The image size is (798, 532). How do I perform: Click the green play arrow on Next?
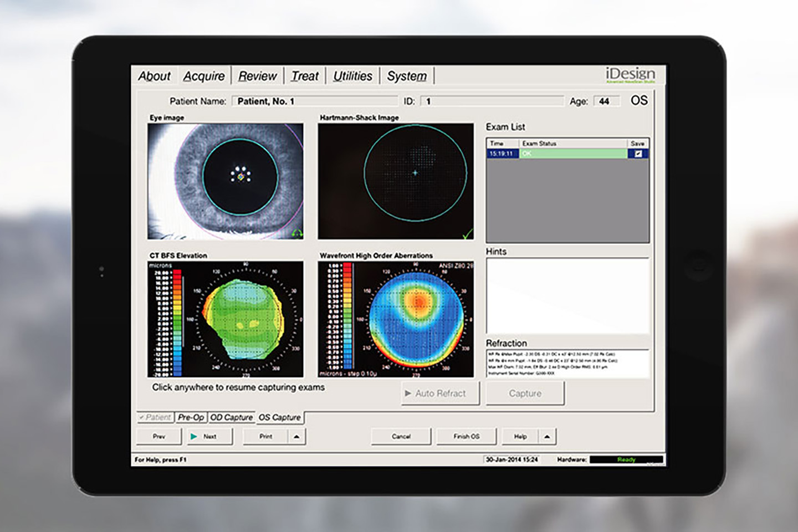point(194,437)
